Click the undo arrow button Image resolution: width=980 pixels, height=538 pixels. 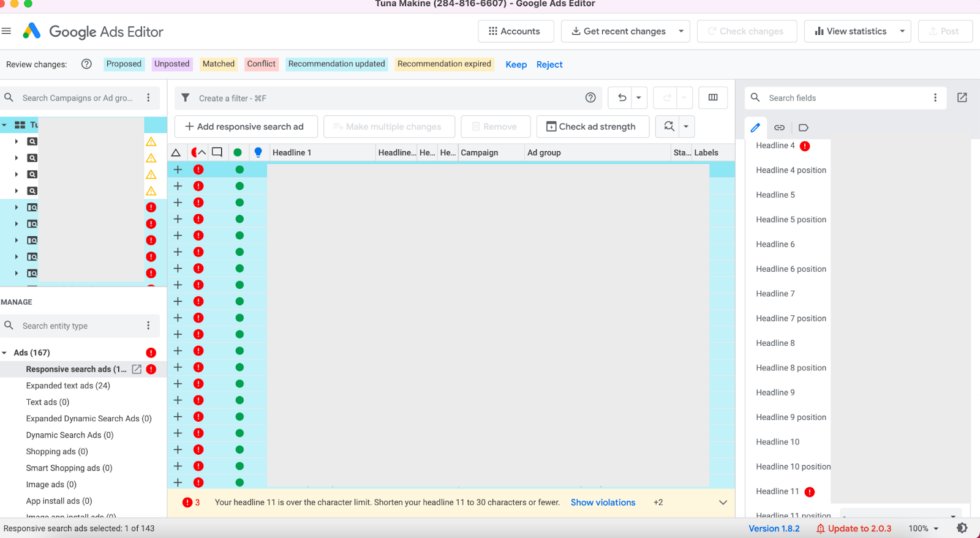pos(622,98)
